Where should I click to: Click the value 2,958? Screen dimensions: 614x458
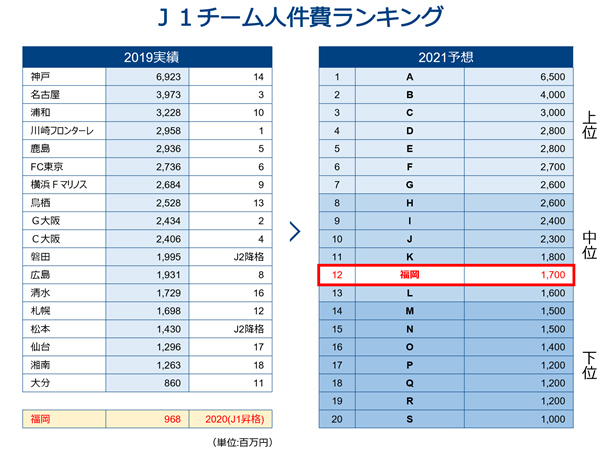tap(168, 131)
